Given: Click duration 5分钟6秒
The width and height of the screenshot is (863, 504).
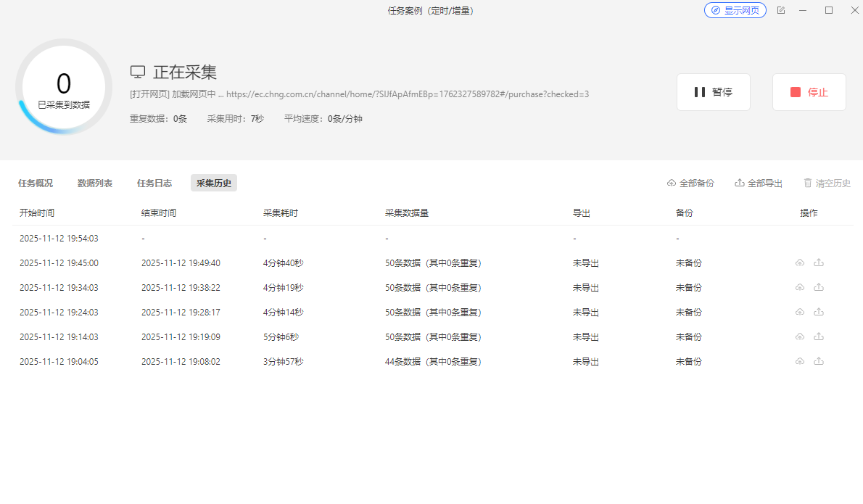Looking at the screenshot, I should (x=281, y=337).
